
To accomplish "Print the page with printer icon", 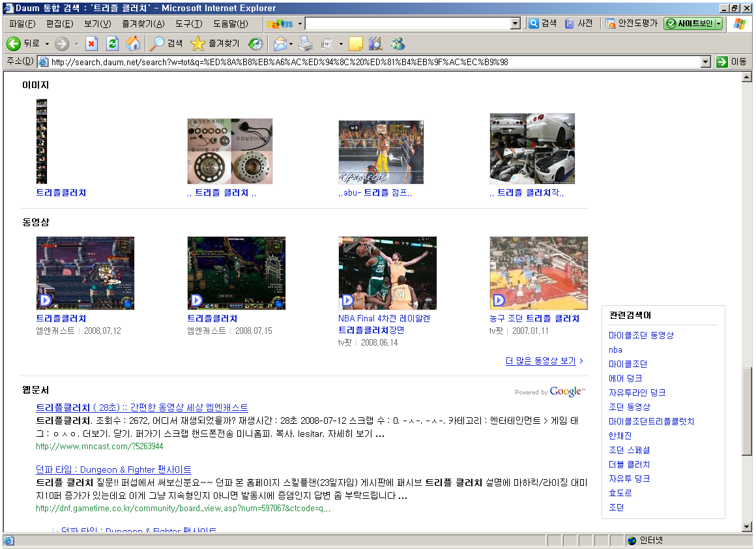I will click(x=306, y=44).
